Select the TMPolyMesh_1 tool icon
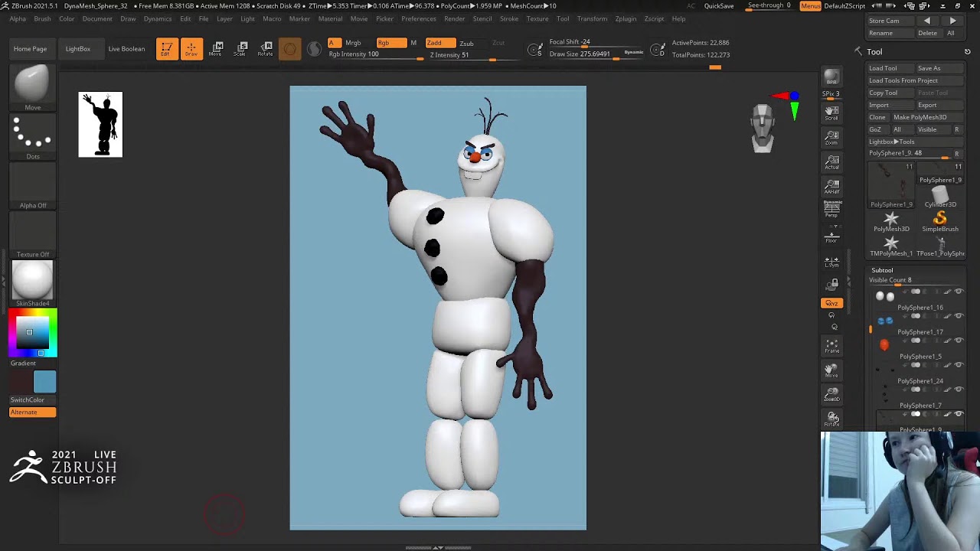 pos(891,246)
